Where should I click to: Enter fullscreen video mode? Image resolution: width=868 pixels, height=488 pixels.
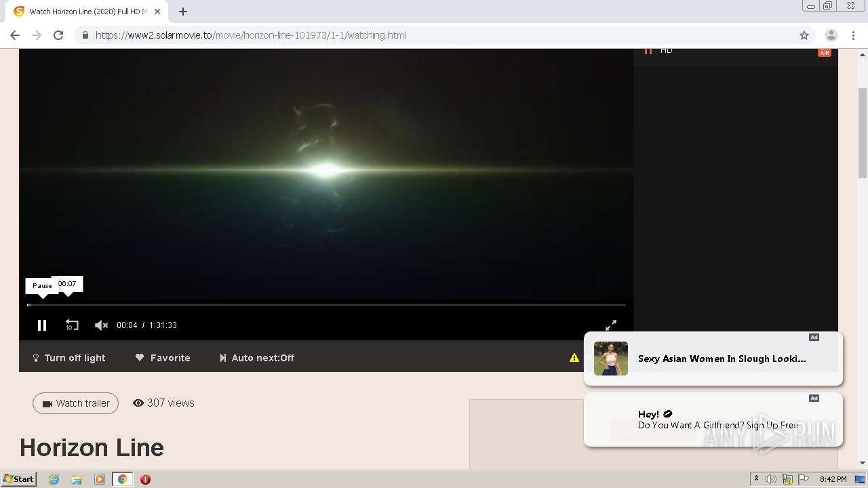(x=611, y=325)
